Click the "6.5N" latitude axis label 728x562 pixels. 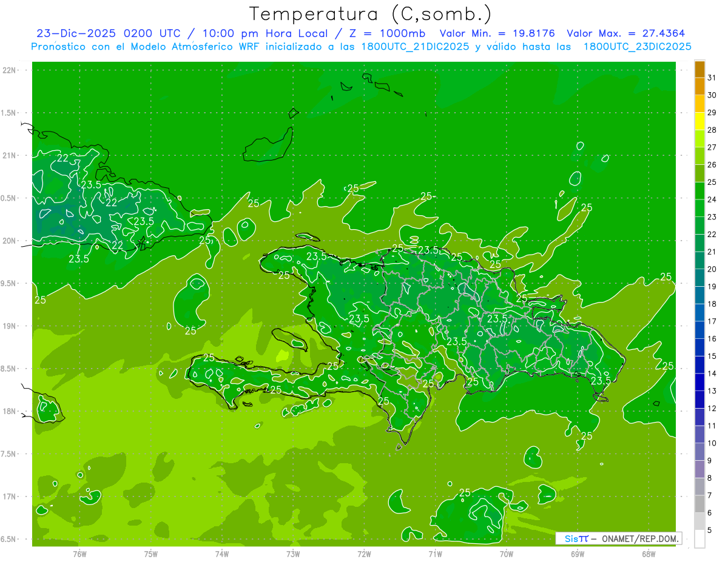pos(9,539)
